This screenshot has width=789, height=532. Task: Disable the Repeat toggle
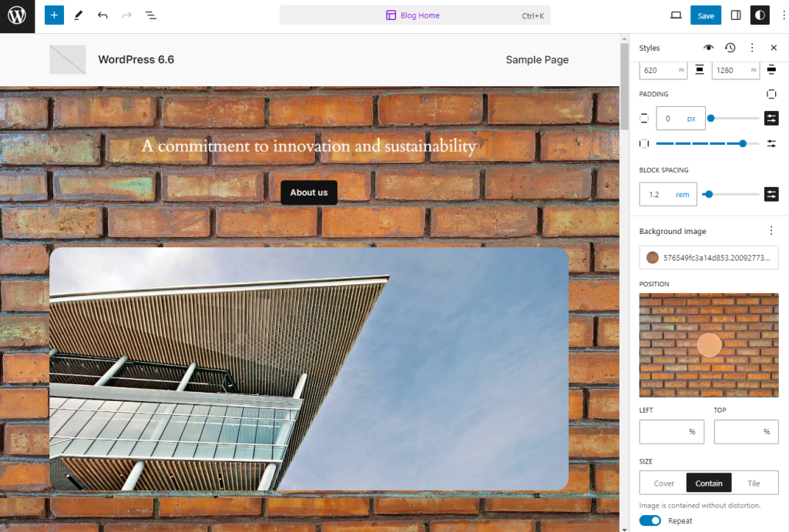click(650, 520)
